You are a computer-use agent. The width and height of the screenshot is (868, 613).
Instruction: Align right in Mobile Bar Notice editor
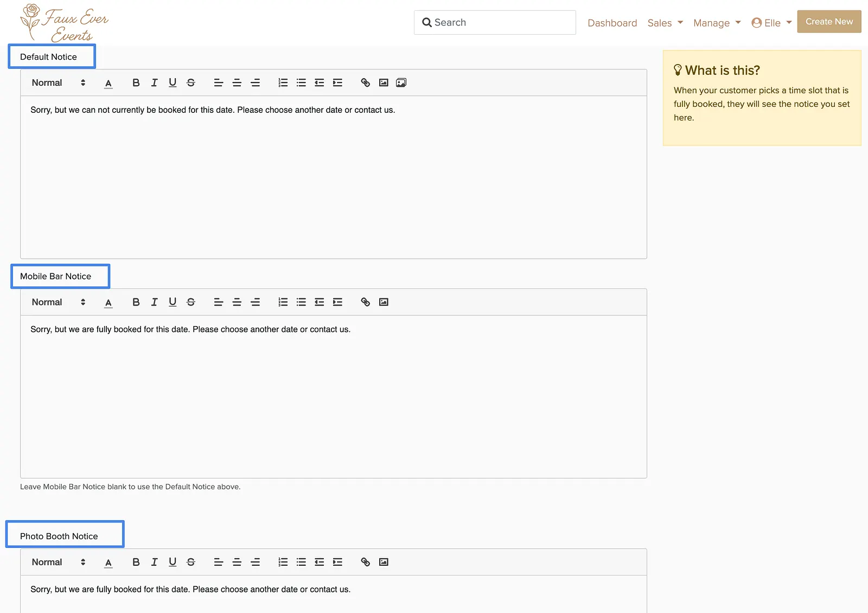(x=256, y=302)
